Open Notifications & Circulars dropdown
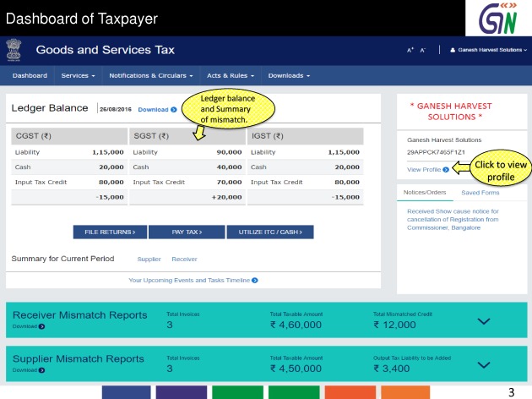532x399 pixels. coord(151,76)
